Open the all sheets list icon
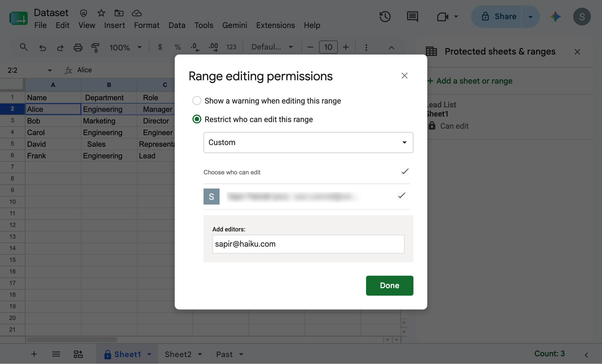The height and width of the screenshot is (364, 602). (56, 354)
